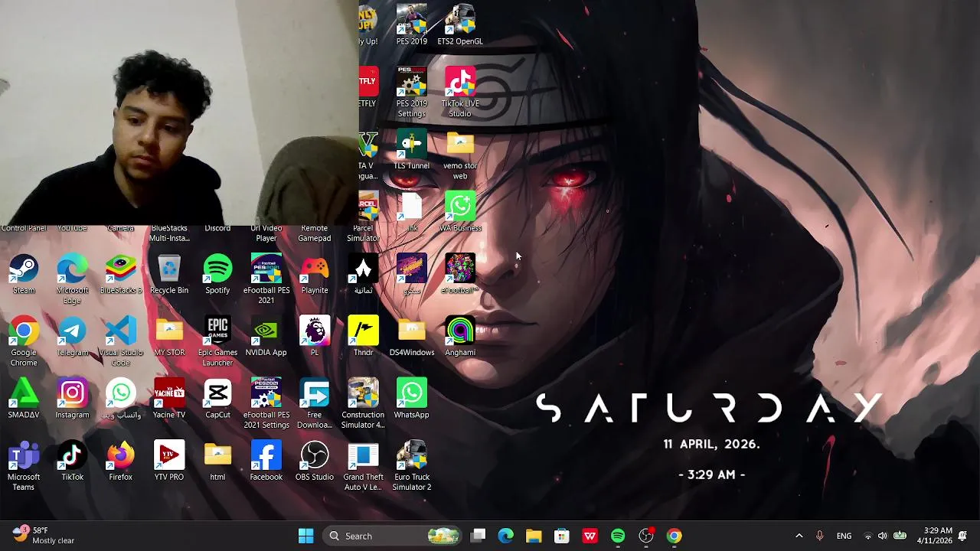The image size is (980, 551).
Task: Select the TikTok LIVE Studio icon
Action: point(460,93)
